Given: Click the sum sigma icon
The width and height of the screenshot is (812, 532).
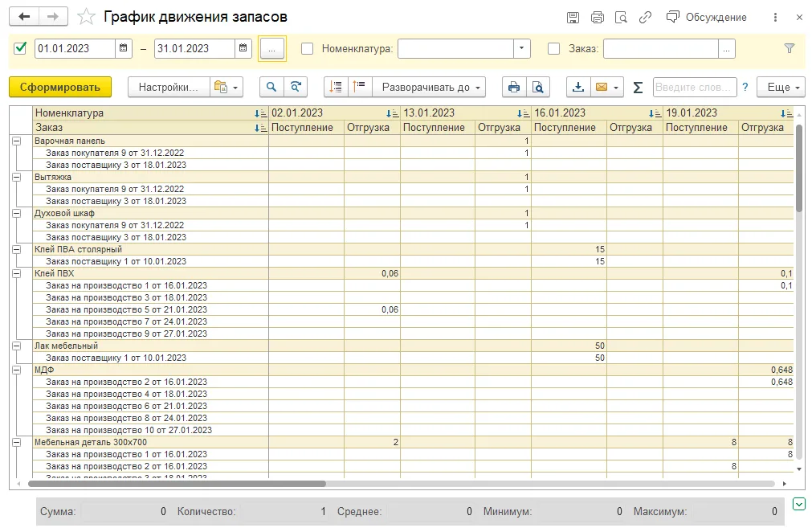Looking at the screenshot, I should (638, 88).
